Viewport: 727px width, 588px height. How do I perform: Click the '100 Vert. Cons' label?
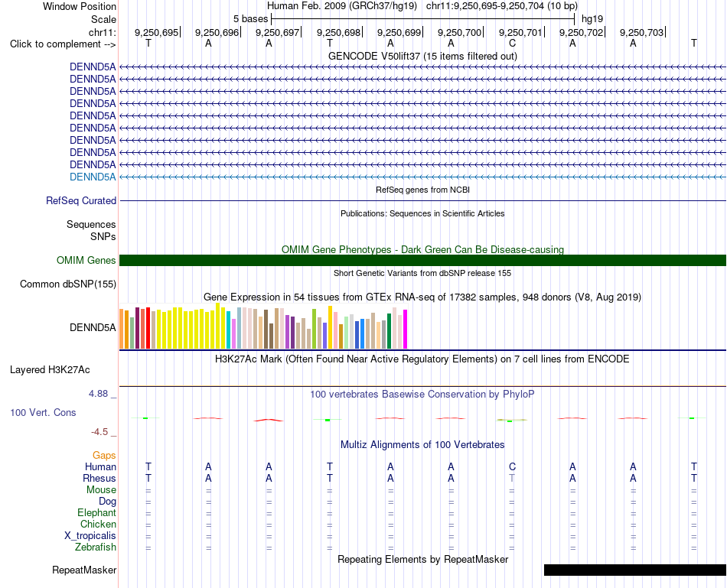(43, 412)
